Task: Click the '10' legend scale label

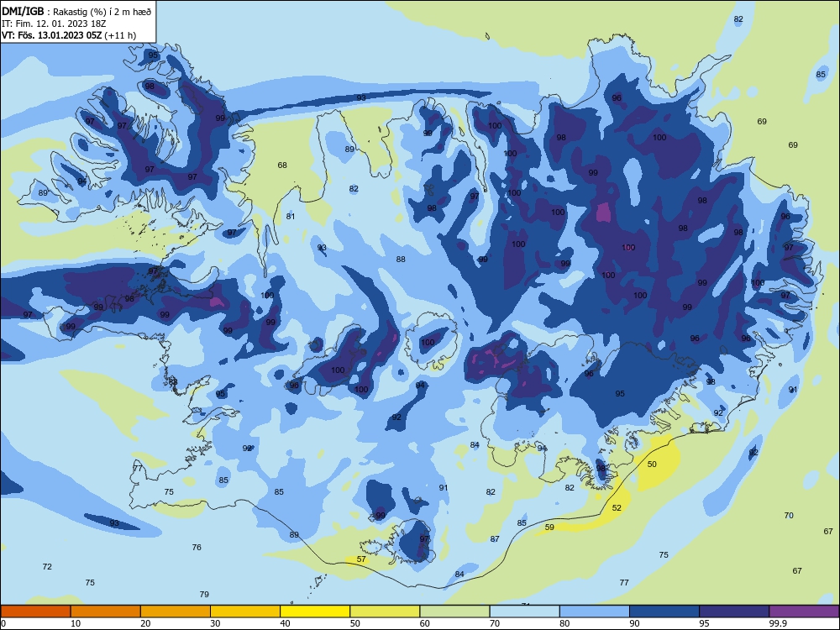Action: pos(76,623)
